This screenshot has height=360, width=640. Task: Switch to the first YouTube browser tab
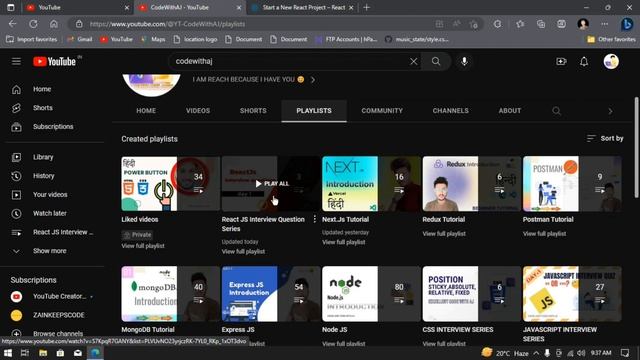point(78,7)
